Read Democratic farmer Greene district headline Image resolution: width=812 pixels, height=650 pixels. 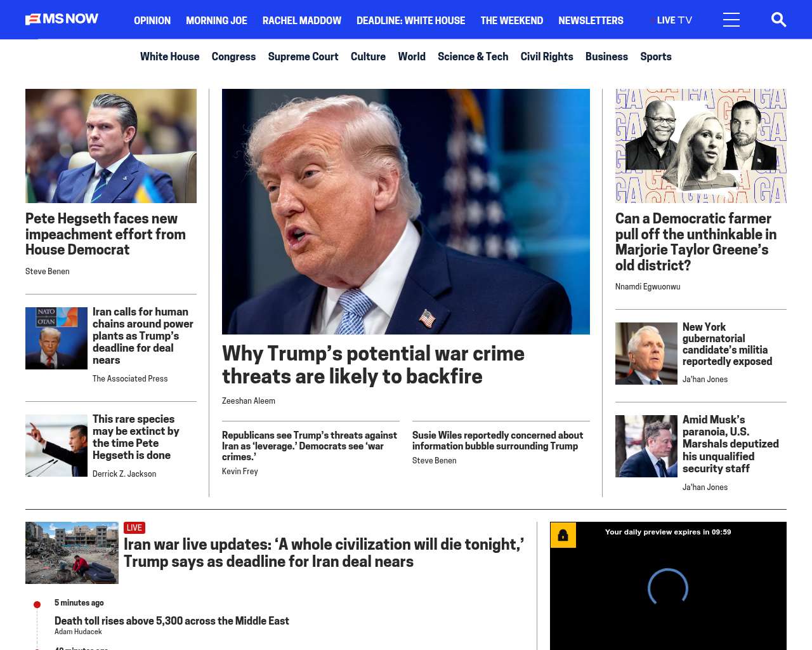(x=696, y=242)
